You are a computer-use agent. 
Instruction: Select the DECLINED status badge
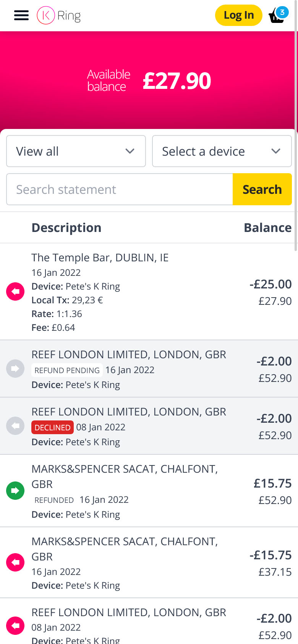click(x=53, y=427)
